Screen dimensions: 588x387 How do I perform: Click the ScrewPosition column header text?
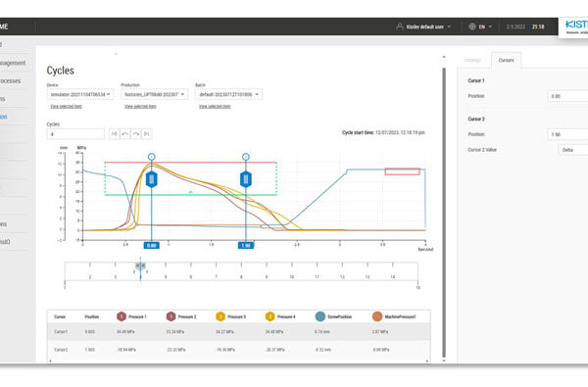click(339, 316)
